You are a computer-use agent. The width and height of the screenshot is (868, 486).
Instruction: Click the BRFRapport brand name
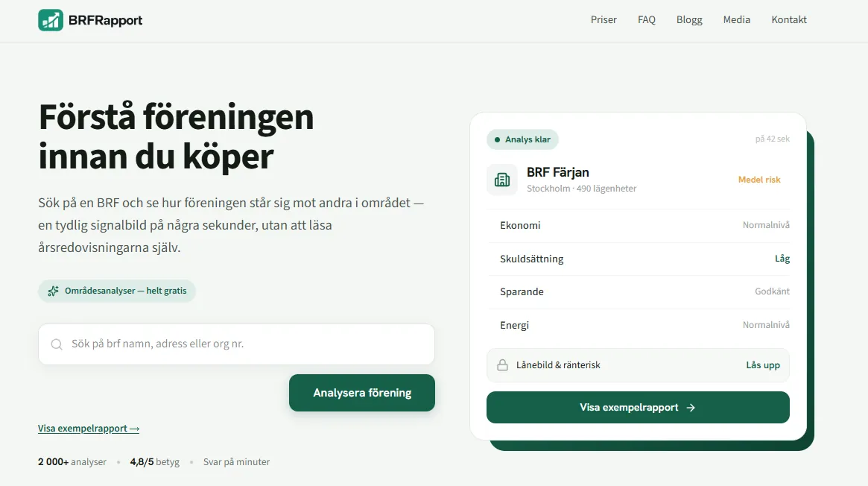click(x=105, y=20)
